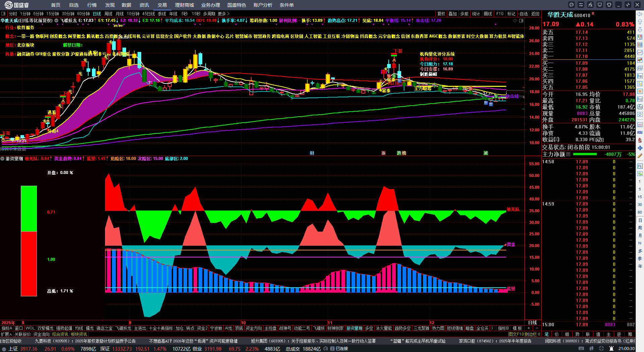Collapse the side panel with yellow double chevron

[x=539, y=334]
